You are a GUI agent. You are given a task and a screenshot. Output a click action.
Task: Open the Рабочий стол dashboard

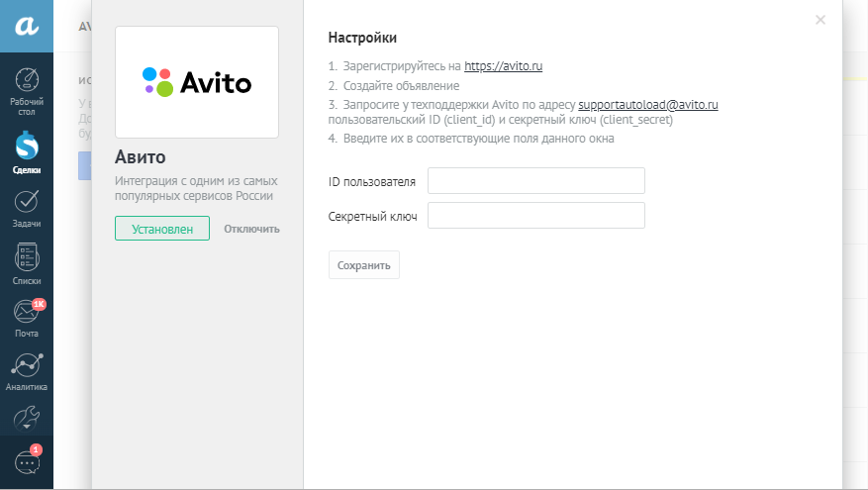click(x=27, y=91)
